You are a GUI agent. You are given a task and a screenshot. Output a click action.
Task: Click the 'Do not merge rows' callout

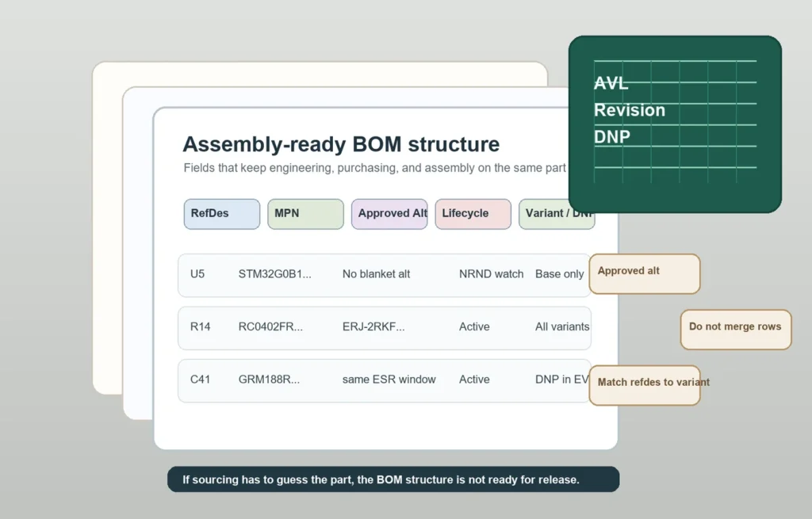tap(736, 330)
